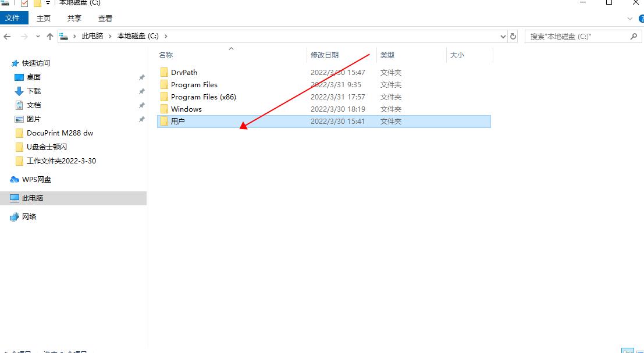Viewport: 644px width, 353px height.
Task: Click the 图片 pictures icon in sidebar
Action: pos(19,119)
